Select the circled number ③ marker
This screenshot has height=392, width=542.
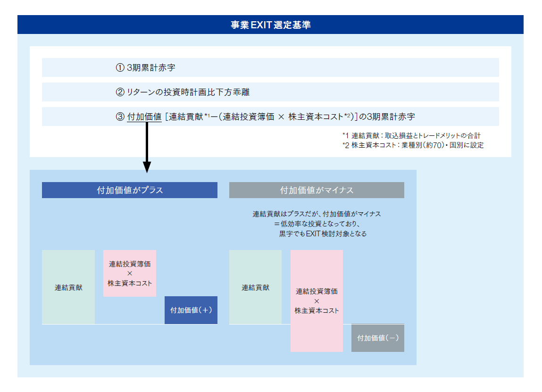120,117
